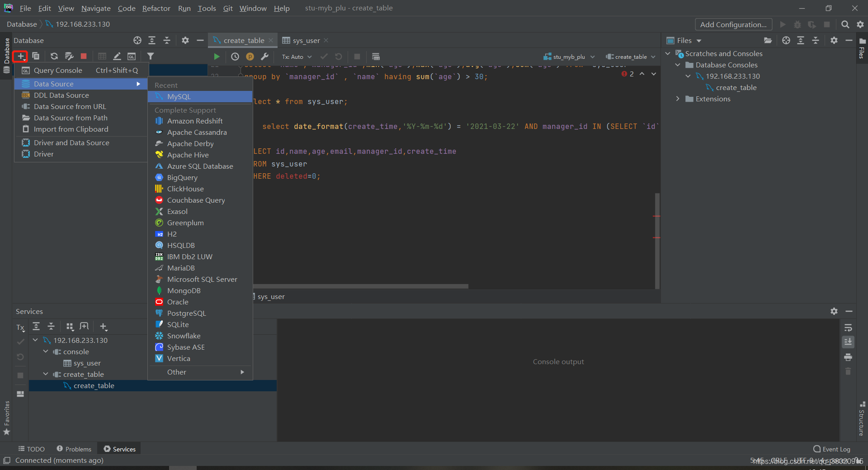This screenshot has width=868, height=470.
Task: Collapse the Database Consoles folder
Action: [x=678, y=65]
